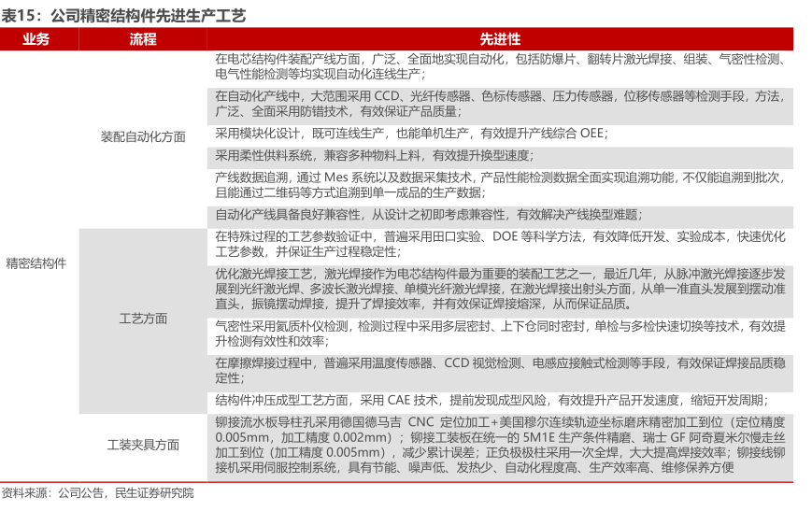
Task: Select the row about 田口实验 and DOE methods
Action: point(500,244)
